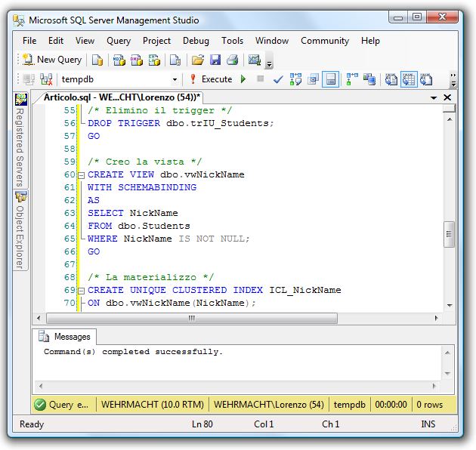The width and height of the screenshot is (476, 450).
Task: Click the editor scroll up arrow
Action: (x=450, y=119)
